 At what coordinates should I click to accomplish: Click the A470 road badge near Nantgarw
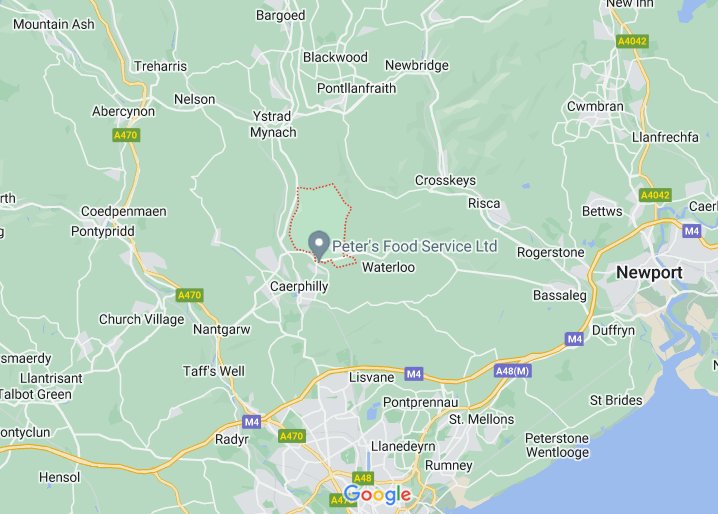pyautogui.click(x=190, y=295)
